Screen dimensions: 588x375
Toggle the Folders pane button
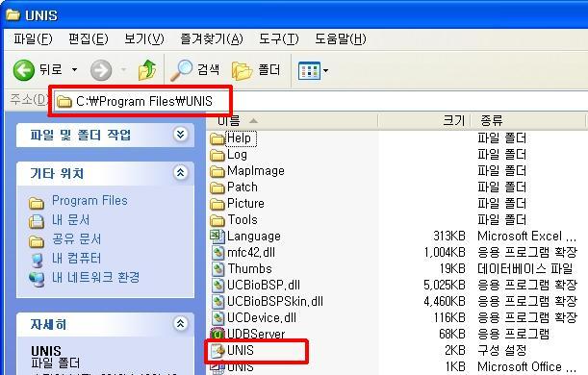coord(256,70)
